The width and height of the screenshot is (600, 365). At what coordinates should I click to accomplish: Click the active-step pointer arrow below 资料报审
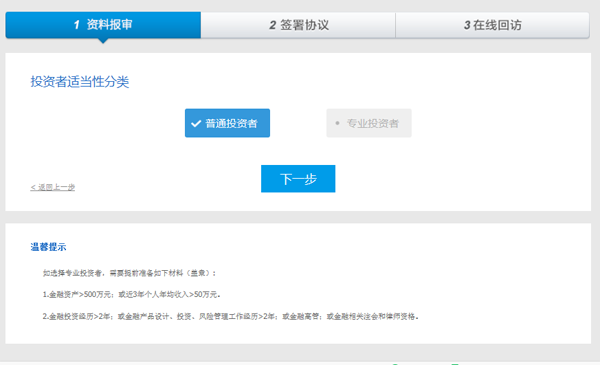pyautogui.click(x=103, y=41)
